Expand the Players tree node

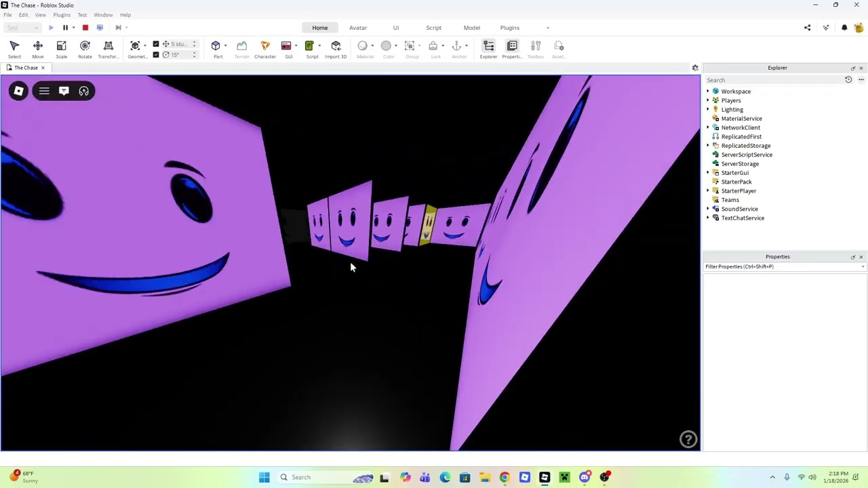tap(708, 100)
